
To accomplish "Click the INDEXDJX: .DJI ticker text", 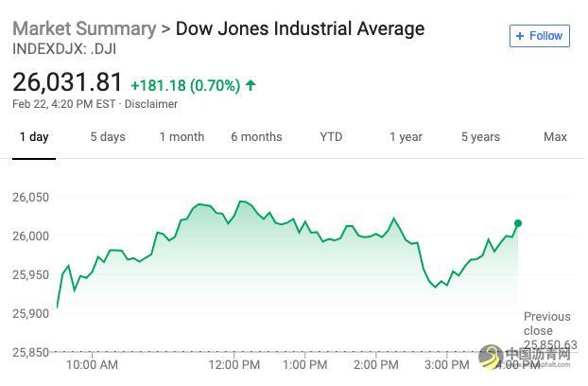I will (x=64, y=49).
